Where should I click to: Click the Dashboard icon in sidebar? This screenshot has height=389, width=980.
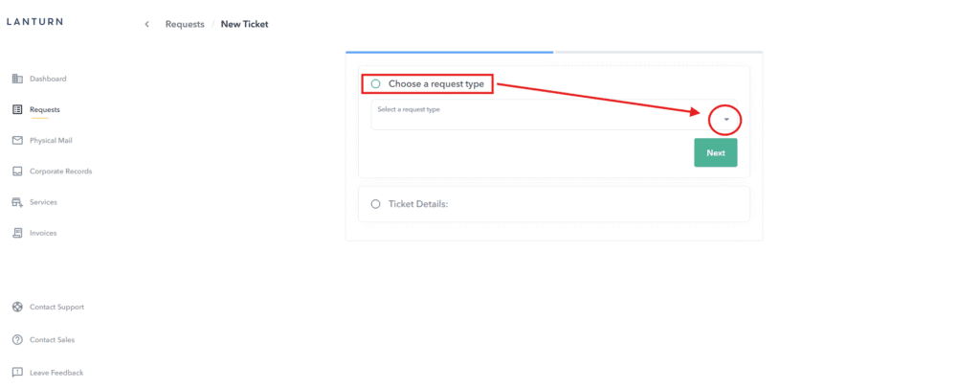(17, 79)
